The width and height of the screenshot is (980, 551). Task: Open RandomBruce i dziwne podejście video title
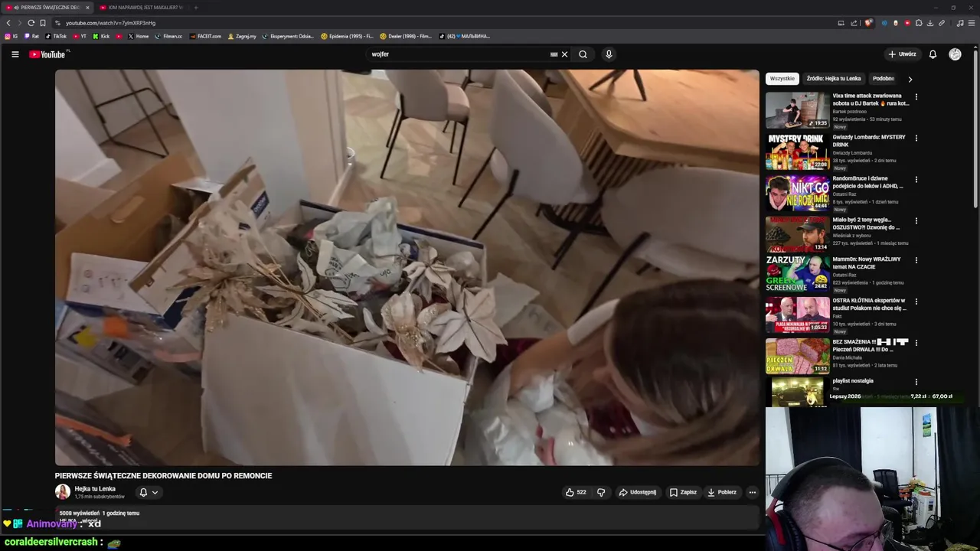(x=867, y=182)
